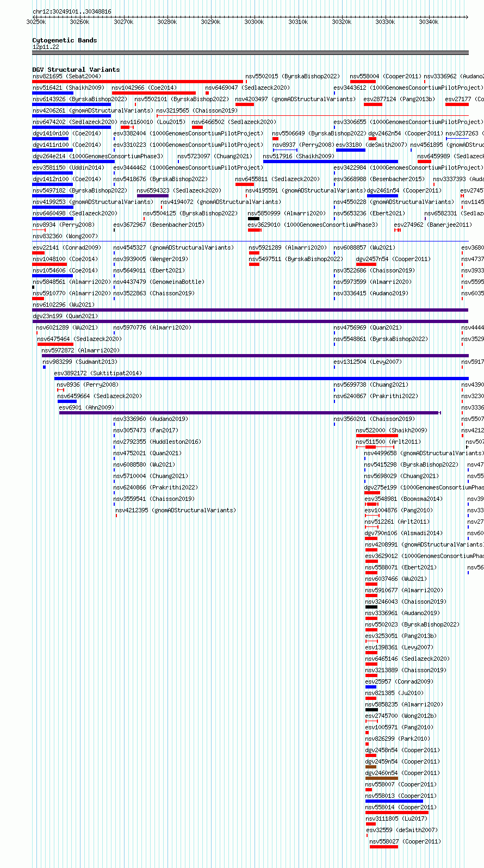Open the dgv23n199 (Quan2021) variant label
Screen dimensions: 484x868
click(x=65, y=316)
